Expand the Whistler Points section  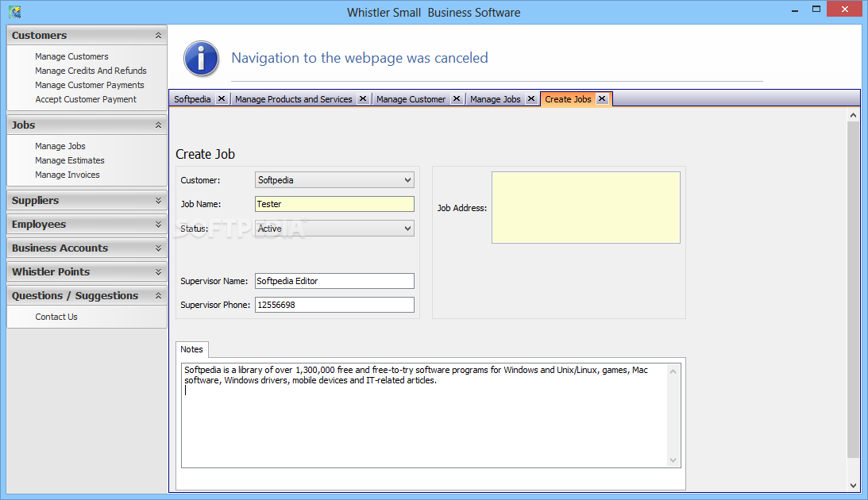point(158,271)
